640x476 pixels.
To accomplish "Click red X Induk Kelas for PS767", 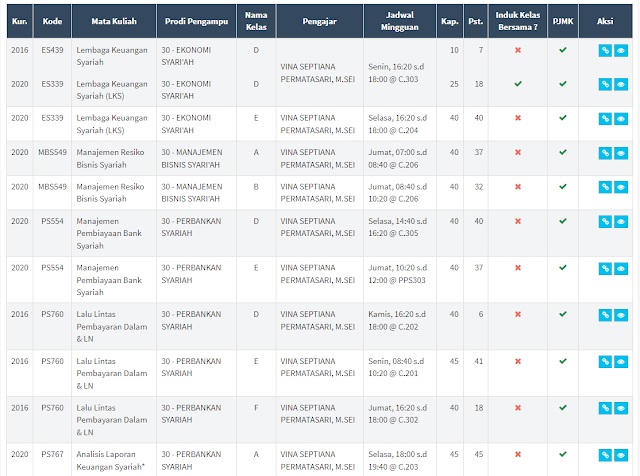I will coord(518,454).
